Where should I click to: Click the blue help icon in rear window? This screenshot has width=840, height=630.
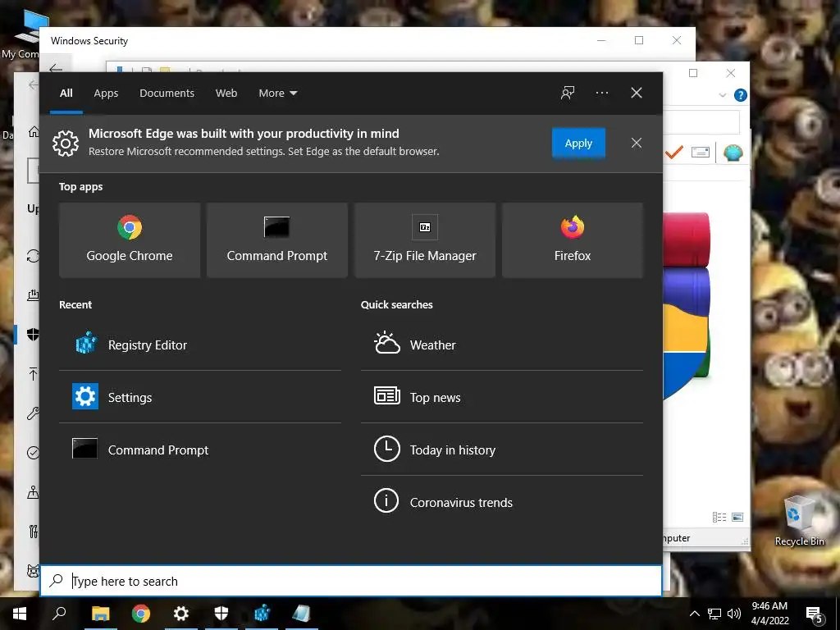(x=741, y=95)
